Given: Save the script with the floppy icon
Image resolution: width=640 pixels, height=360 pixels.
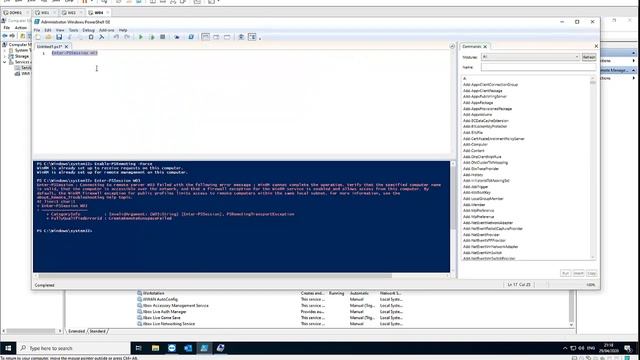Looking at the screenshot, I should 59,37.
